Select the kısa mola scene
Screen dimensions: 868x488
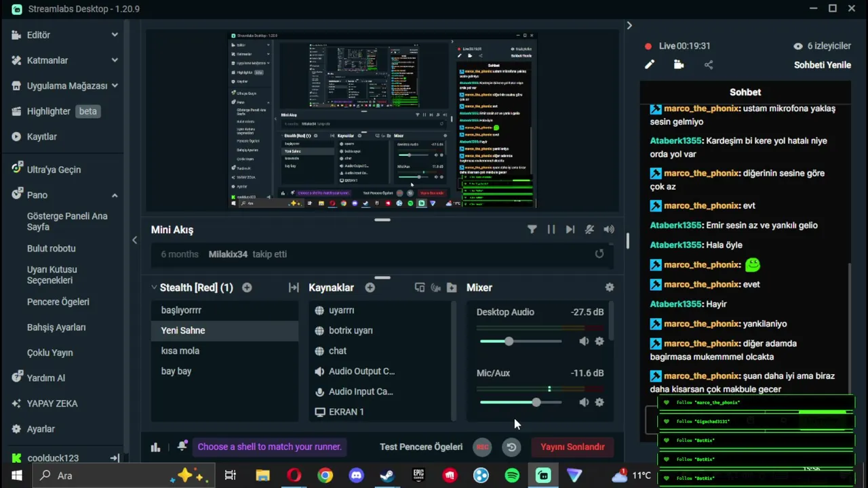point(224,351)
